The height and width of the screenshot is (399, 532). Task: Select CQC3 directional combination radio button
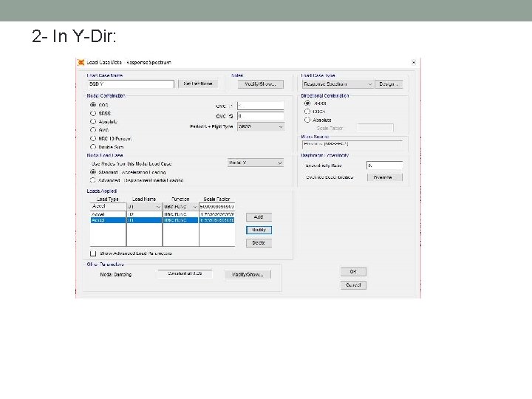[x=307, y=112]
